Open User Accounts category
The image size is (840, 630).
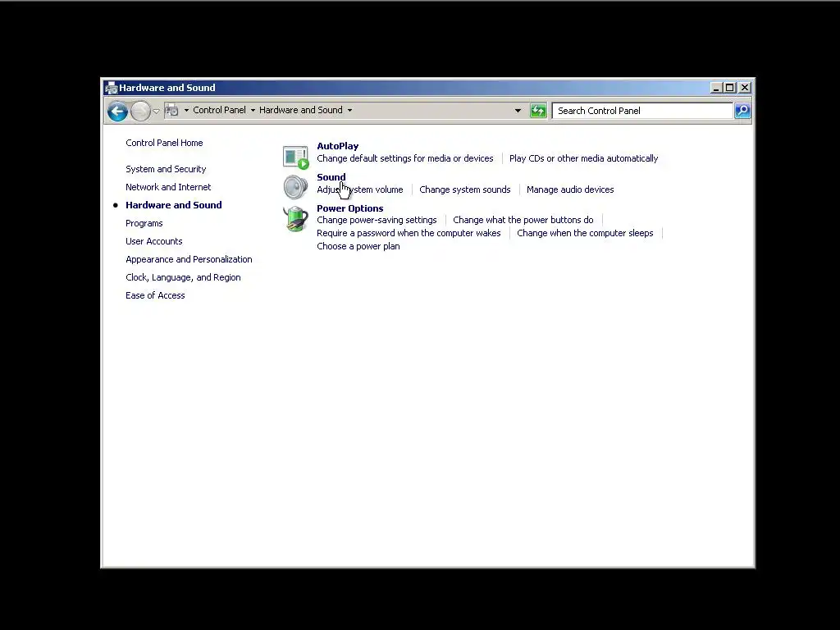(153, 241)
